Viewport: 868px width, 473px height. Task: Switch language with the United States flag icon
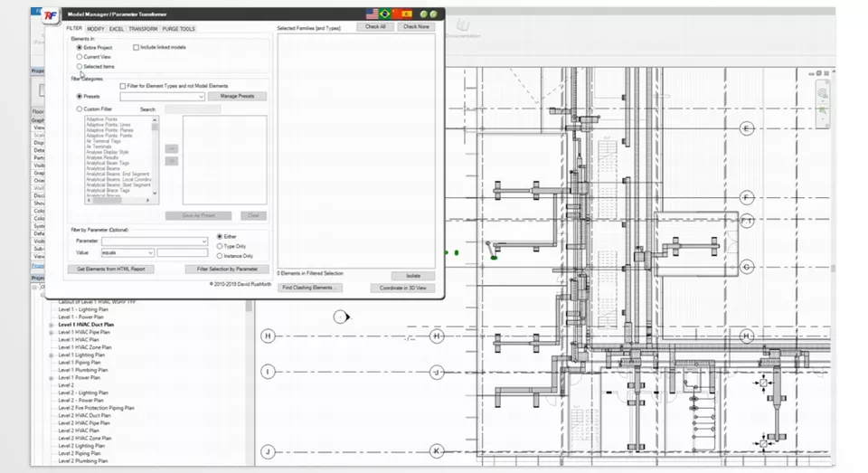372,14
